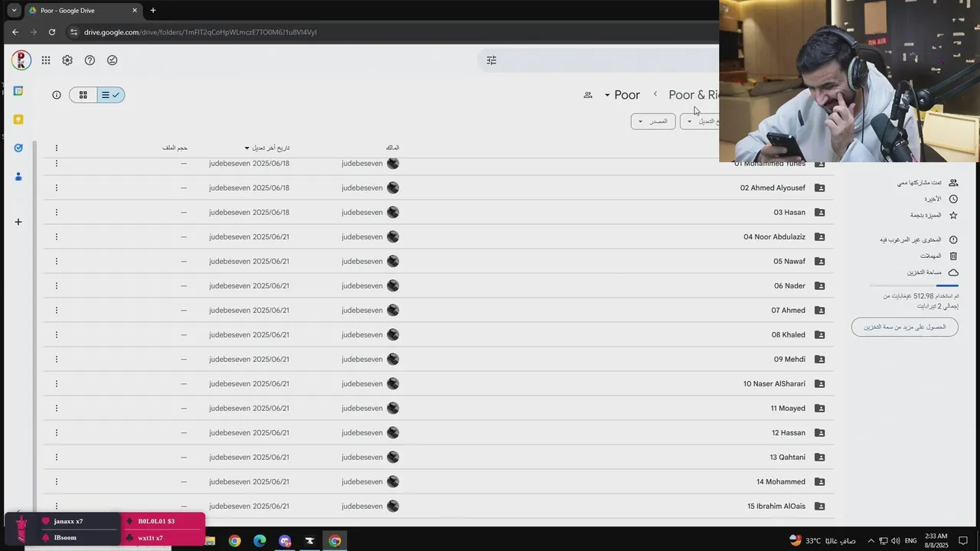
Task: Open Trash section
Action: [939, 256]
